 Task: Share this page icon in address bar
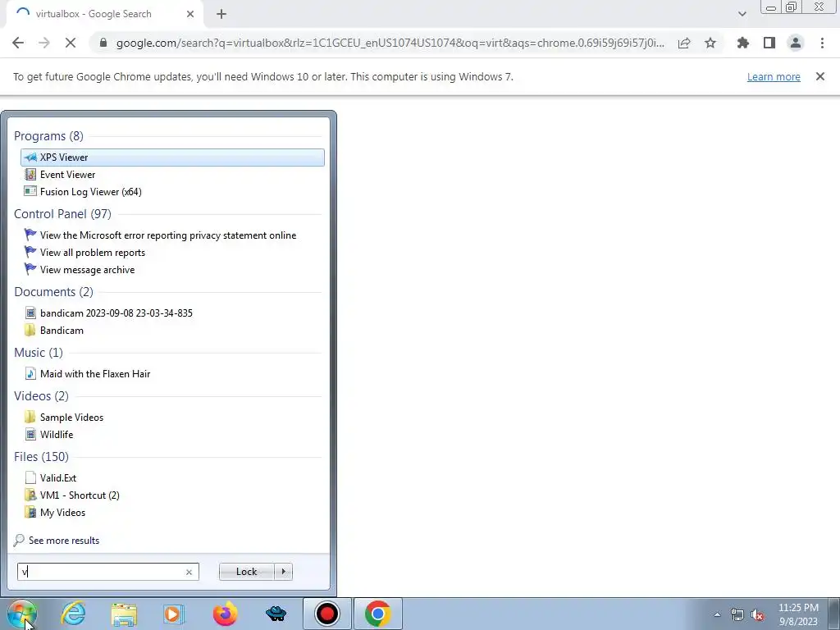[x=684, y=43]
